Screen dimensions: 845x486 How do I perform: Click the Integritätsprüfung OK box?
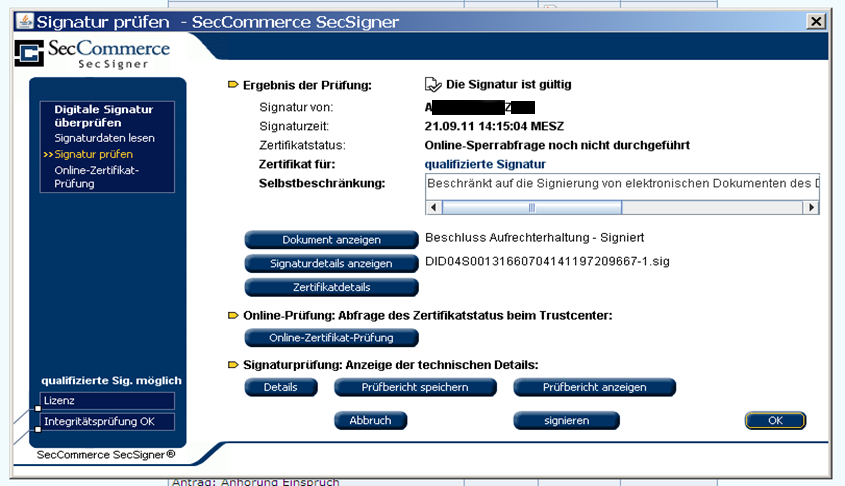107,422
